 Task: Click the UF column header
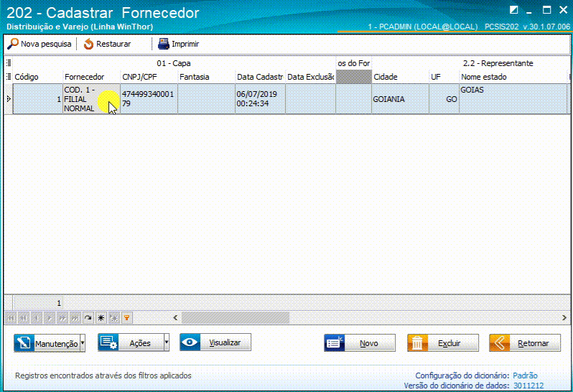[x=444, y=77]
